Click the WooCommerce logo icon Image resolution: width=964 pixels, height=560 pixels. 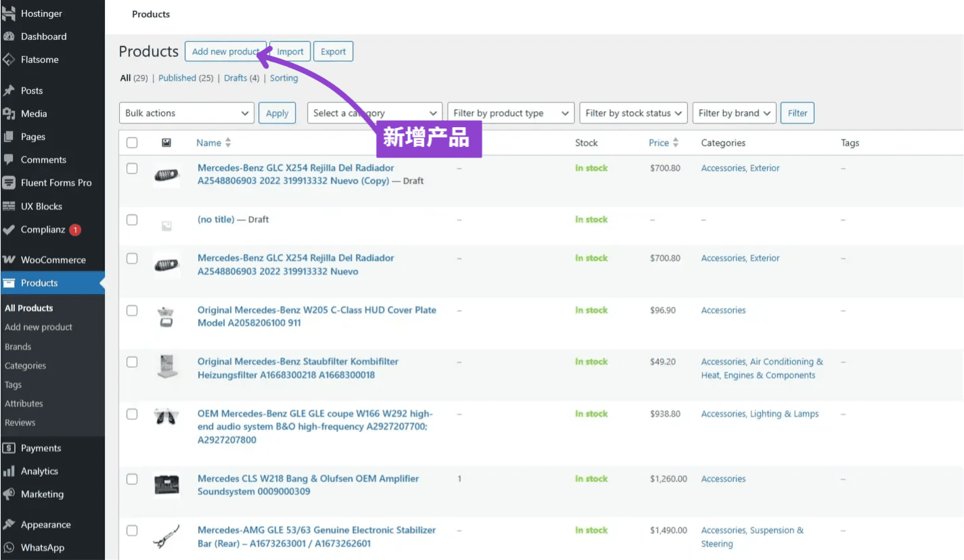(9, 260)
